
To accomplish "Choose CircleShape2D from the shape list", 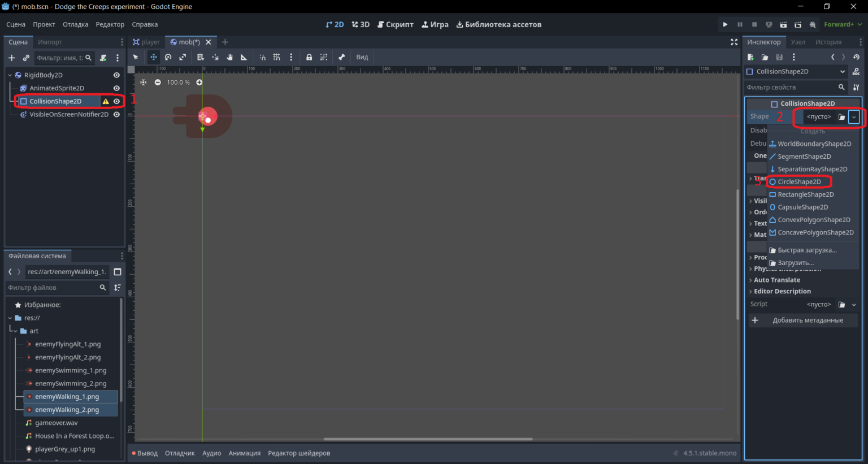I will pyautogui.click(x=799, y=182).
